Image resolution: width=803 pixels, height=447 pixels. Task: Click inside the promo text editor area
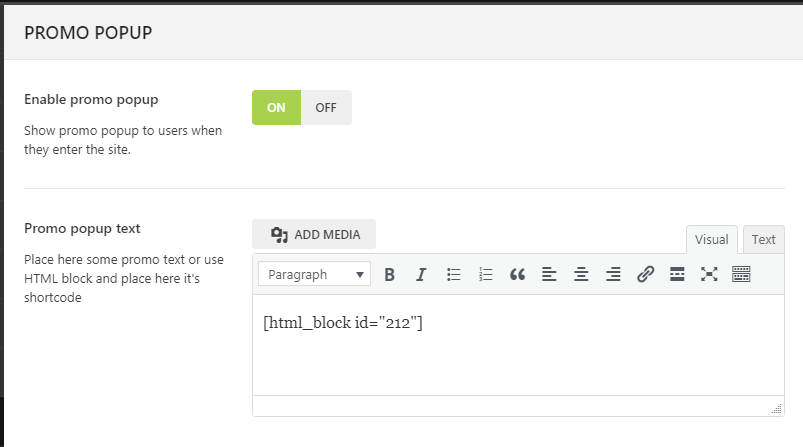(517, 350)
